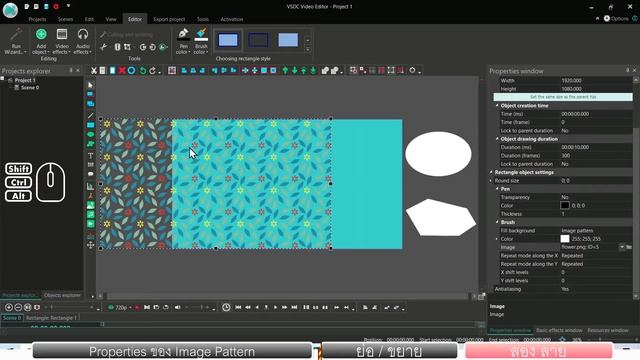
Task: Click the speaker volume icon
Action: tap(178, 307)
